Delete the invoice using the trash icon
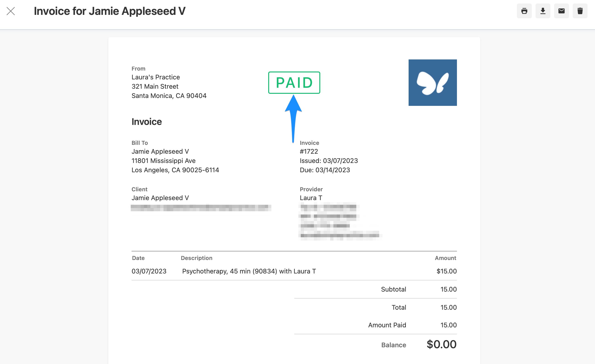This screenshot has width=595, height=364. tap(580, 11)
